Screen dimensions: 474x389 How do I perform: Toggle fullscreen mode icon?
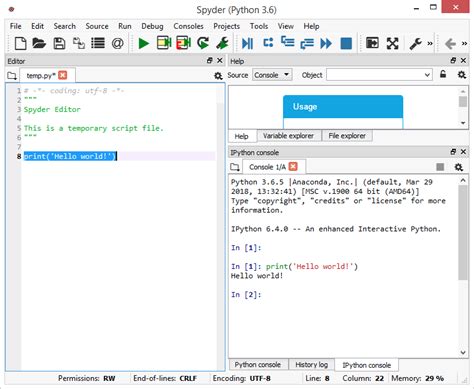392,43
